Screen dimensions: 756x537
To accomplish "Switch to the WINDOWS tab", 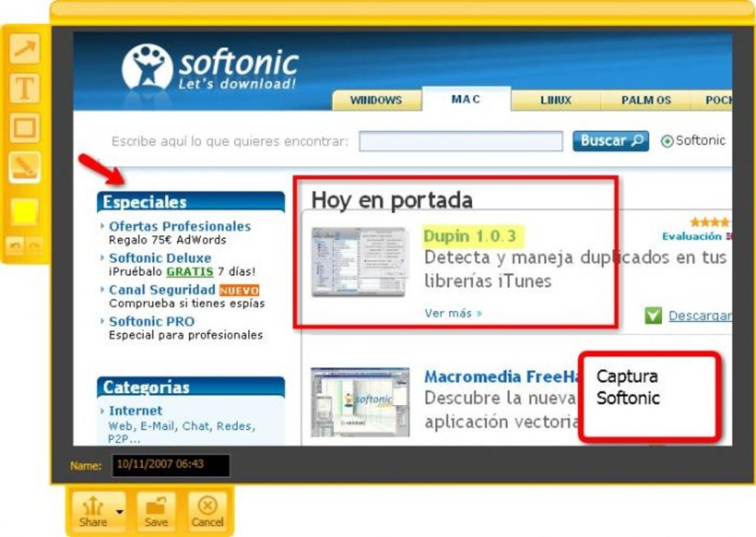I will 376,100.
